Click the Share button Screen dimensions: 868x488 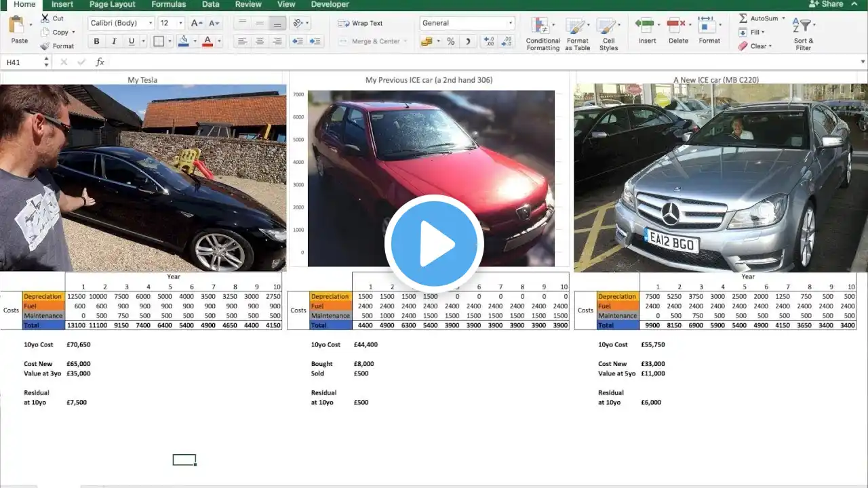point(826,4)
